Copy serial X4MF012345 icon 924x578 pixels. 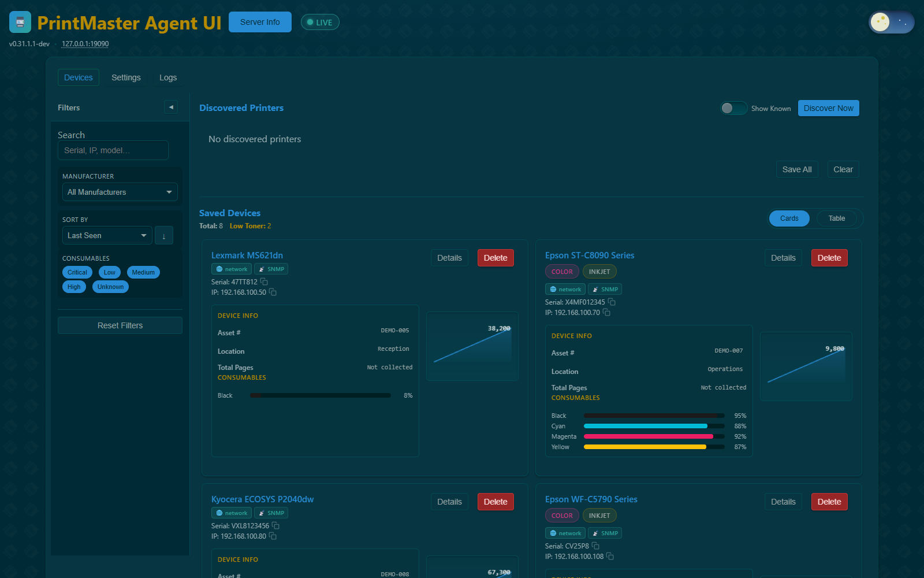click(x=612, y=302)
